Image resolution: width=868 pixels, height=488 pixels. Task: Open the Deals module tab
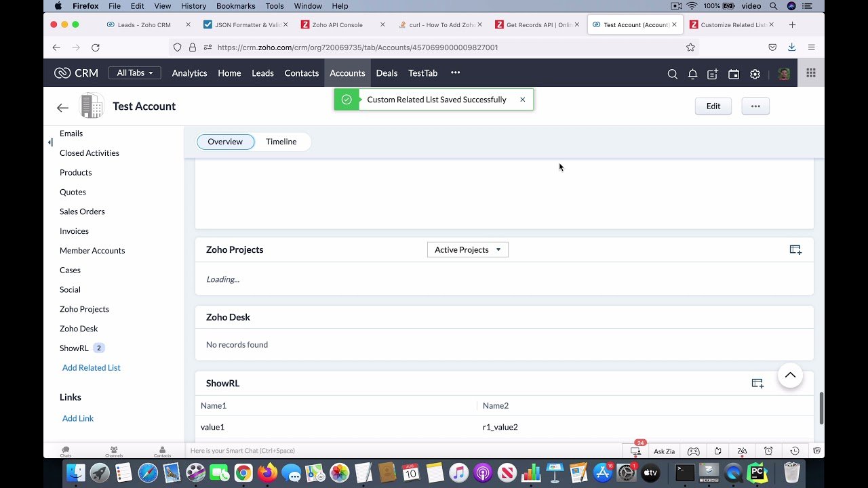(387, 73)
